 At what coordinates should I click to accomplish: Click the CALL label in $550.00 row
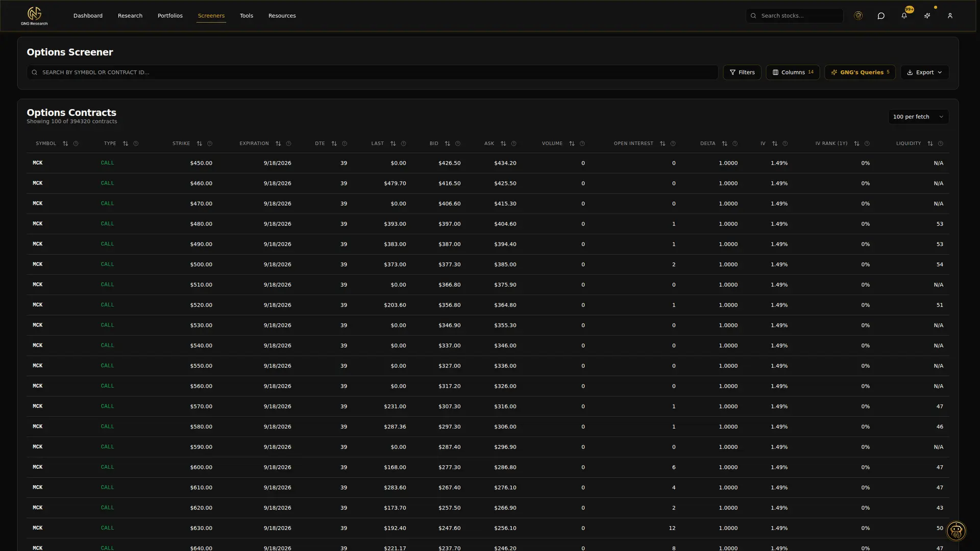(107, 366)
